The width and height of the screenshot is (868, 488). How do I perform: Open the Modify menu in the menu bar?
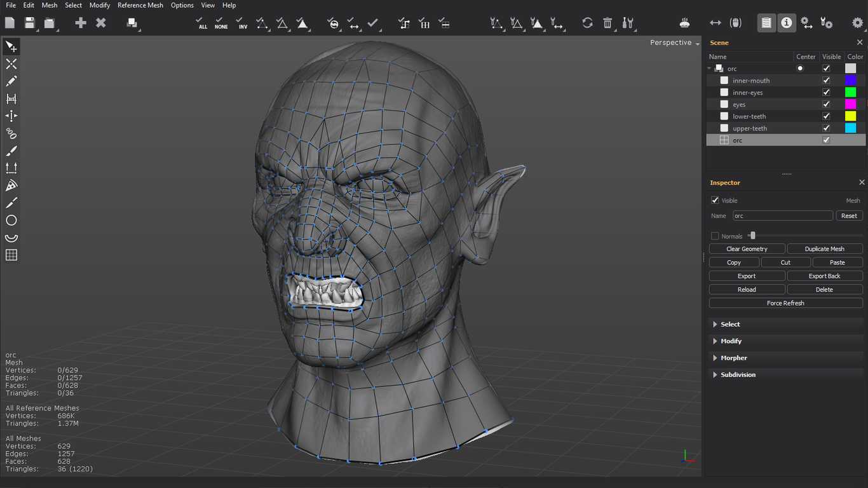(100, 5)
